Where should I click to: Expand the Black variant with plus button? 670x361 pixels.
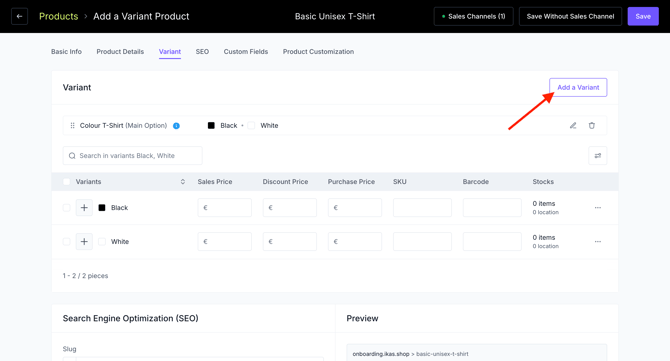click(x=84, y=208)
